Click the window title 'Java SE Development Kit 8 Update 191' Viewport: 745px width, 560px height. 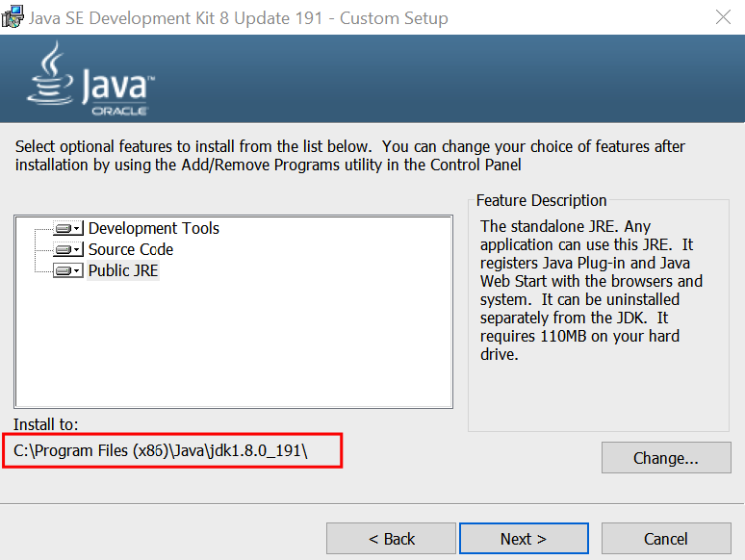click(x=176, y=18)
